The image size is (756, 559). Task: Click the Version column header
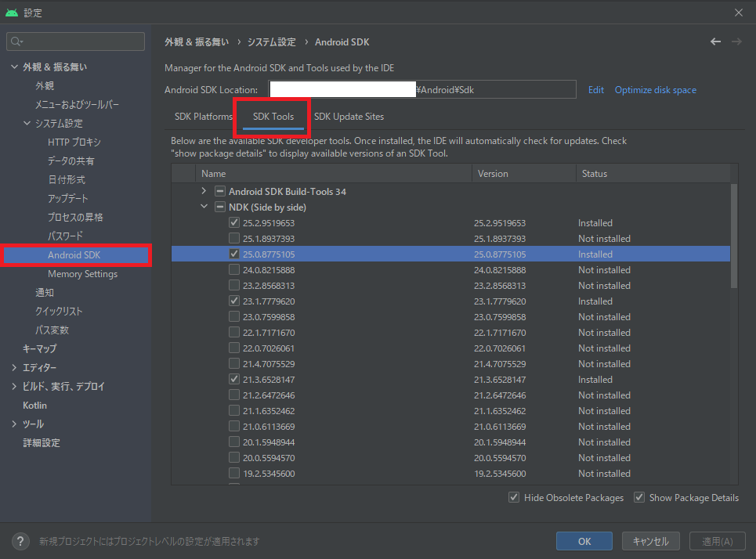pos(524,174)
